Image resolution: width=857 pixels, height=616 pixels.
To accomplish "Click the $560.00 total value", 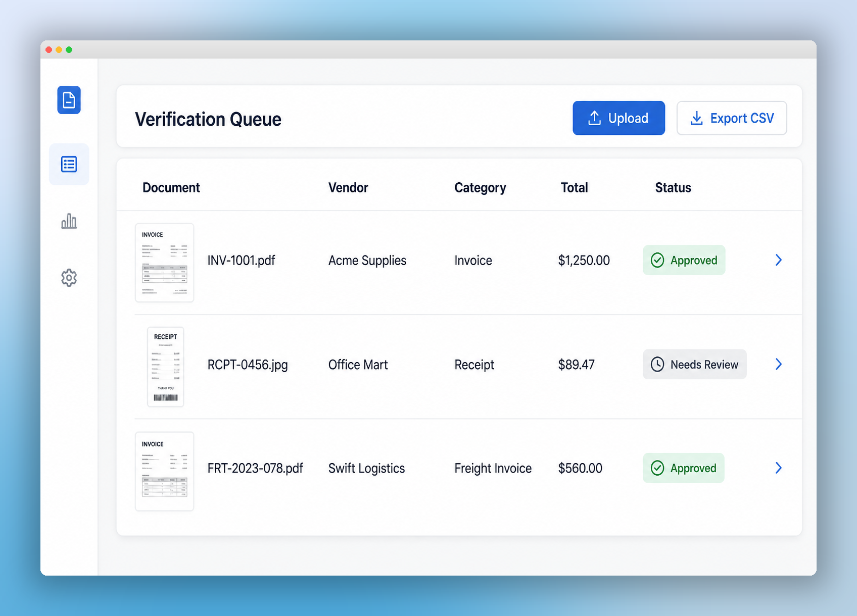I will (x=580, y=469).
